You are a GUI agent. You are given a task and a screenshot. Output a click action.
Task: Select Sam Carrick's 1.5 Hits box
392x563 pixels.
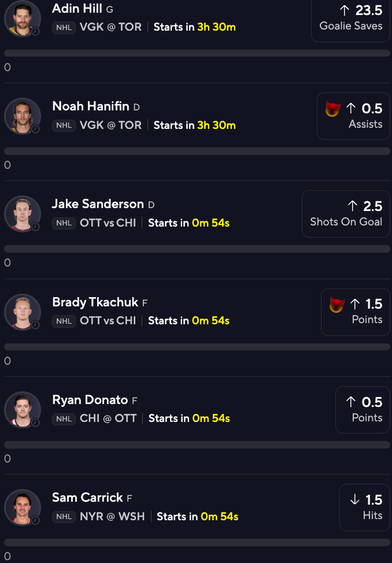[x=365, y=508]
